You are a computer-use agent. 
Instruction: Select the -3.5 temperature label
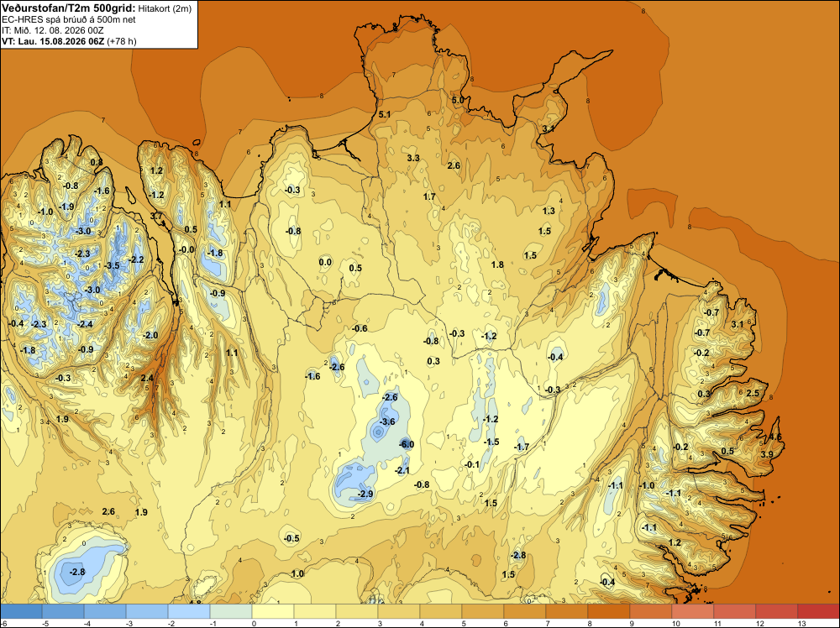(x=112, y=265)
